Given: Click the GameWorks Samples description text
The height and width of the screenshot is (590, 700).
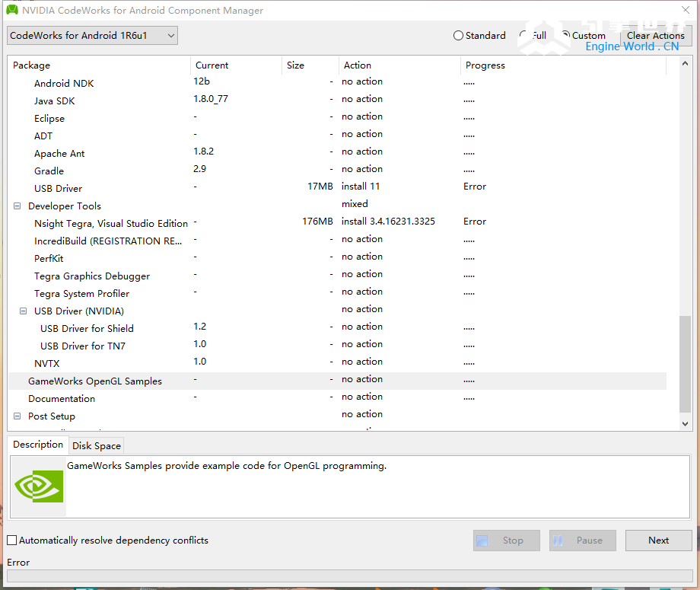Looking at the screenshot, I should click(227, 465).
